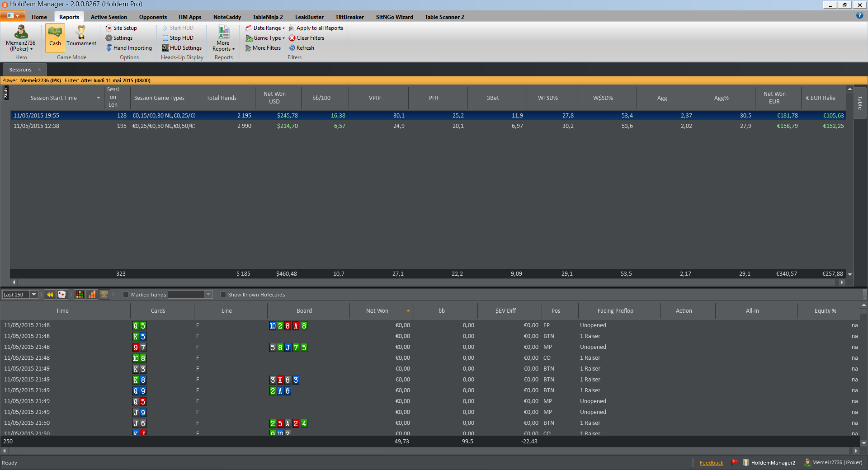Open the Date Range filter dropdown
Screen dimensions: 868x470
pyautogui.click(x=265, y=28)
